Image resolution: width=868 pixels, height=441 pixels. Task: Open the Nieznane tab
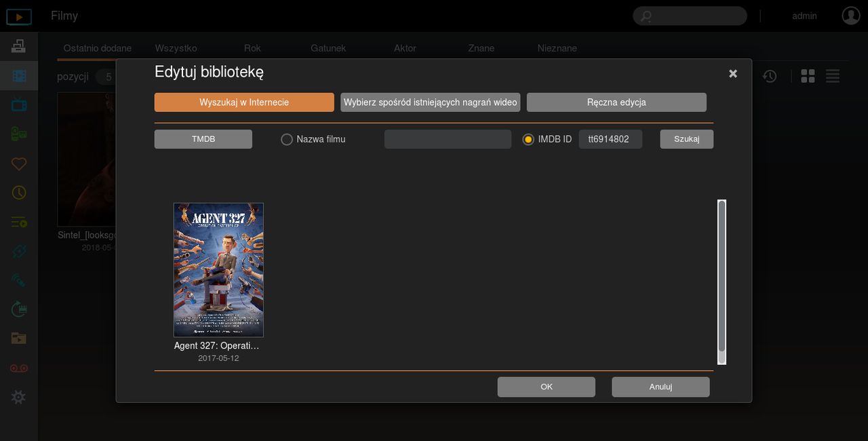(x=557, y=48)
